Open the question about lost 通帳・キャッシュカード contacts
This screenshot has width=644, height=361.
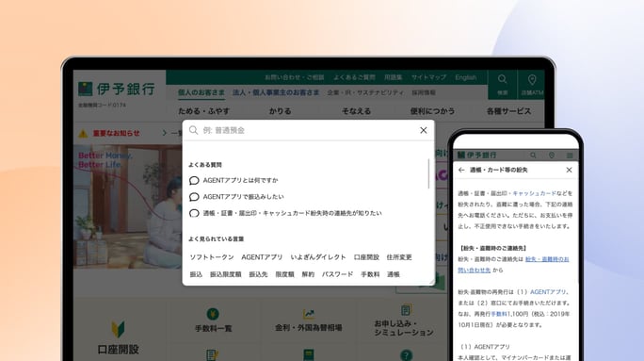pyautogui.click(x=293, y=213)
